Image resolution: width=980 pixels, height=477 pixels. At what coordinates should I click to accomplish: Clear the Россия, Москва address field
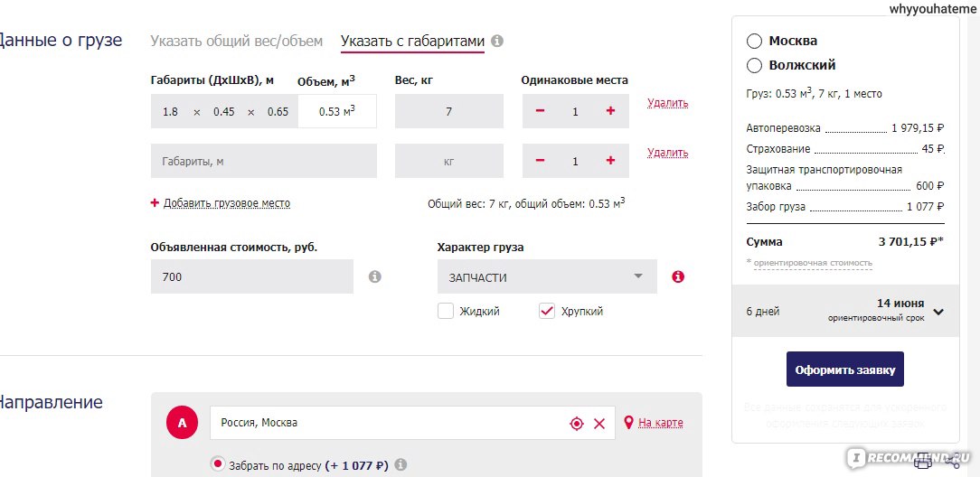point(598,423)
